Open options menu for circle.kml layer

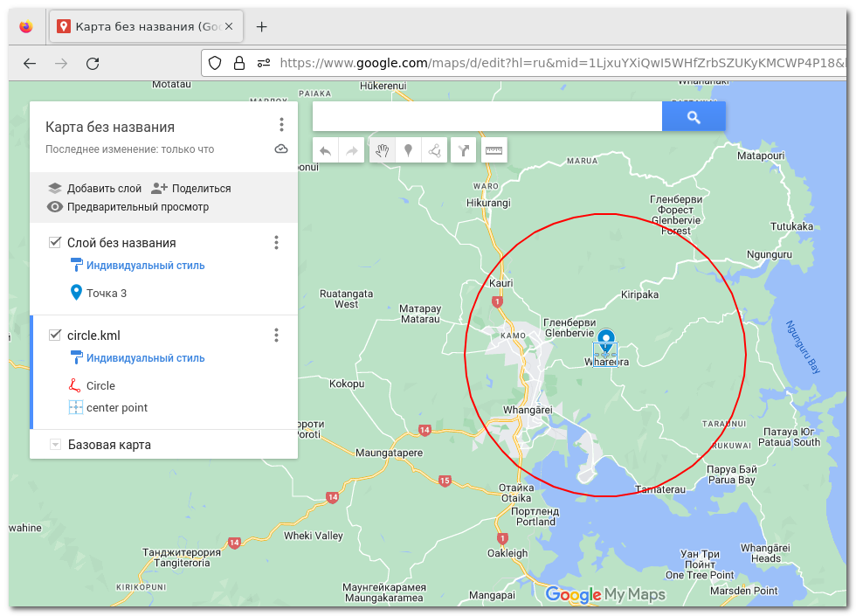point(276,336)
